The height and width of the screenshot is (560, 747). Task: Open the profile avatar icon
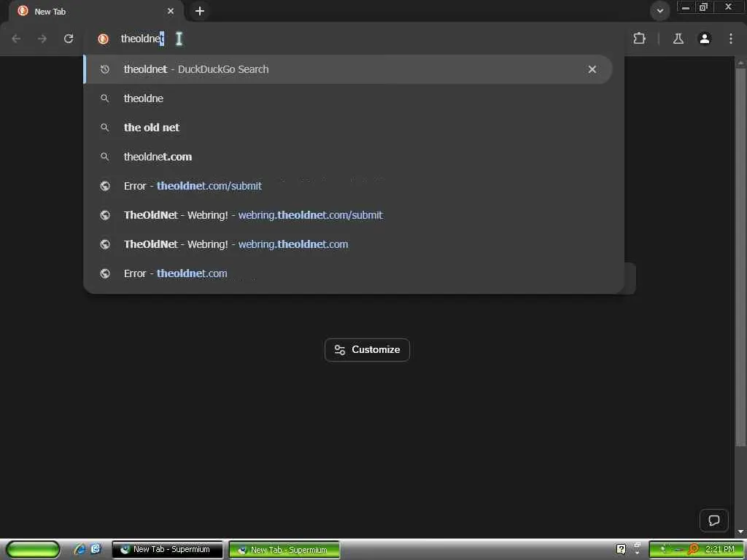click(x=705, y=39)
